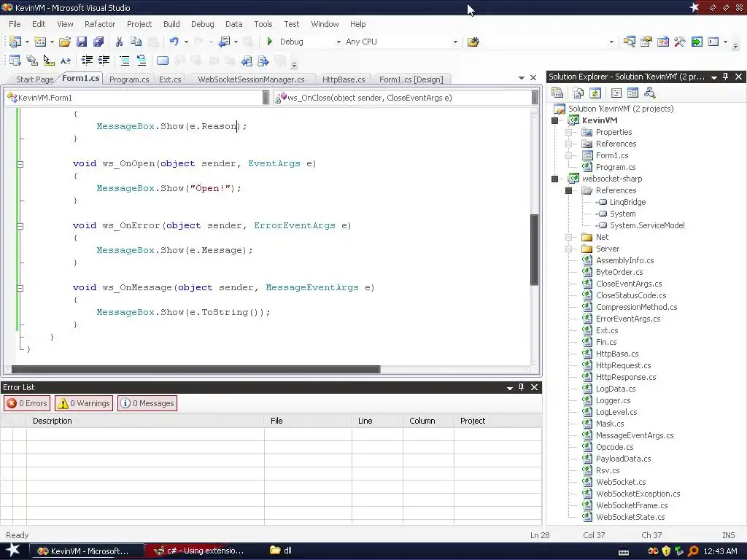Click View Code icon in Solution Explorer

pyautogui.click(x=616, y=93)
